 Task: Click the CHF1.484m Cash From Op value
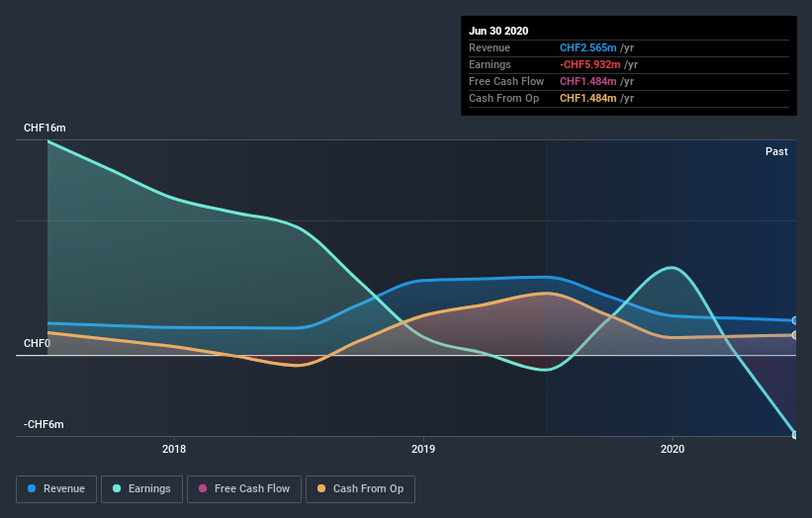587,98
